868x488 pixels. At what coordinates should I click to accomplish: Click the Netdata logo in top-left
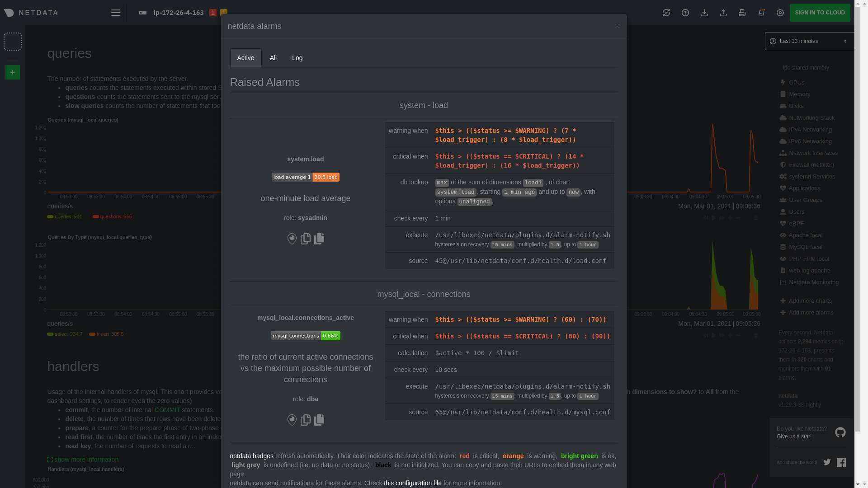pyautogui.click(x=32, y=13)
